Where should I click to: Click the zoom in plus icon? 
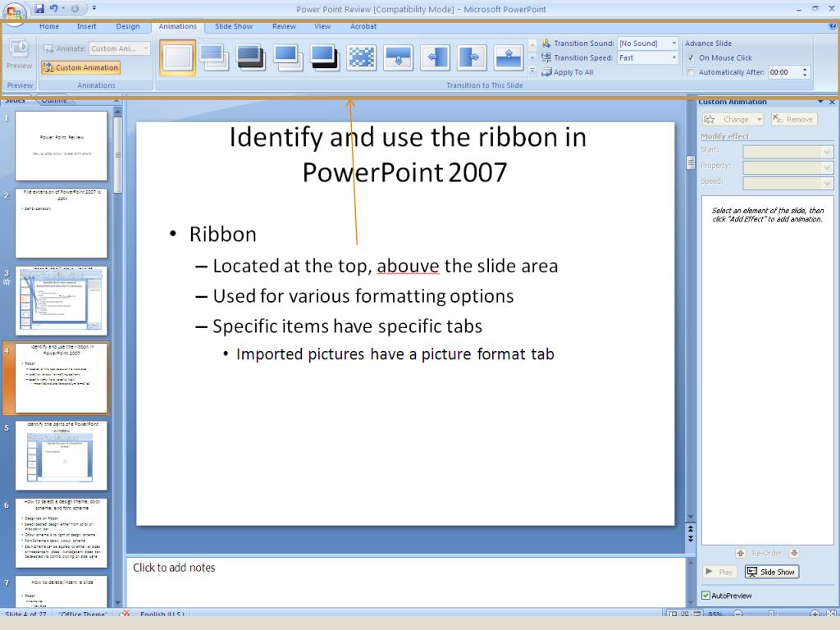815,614
